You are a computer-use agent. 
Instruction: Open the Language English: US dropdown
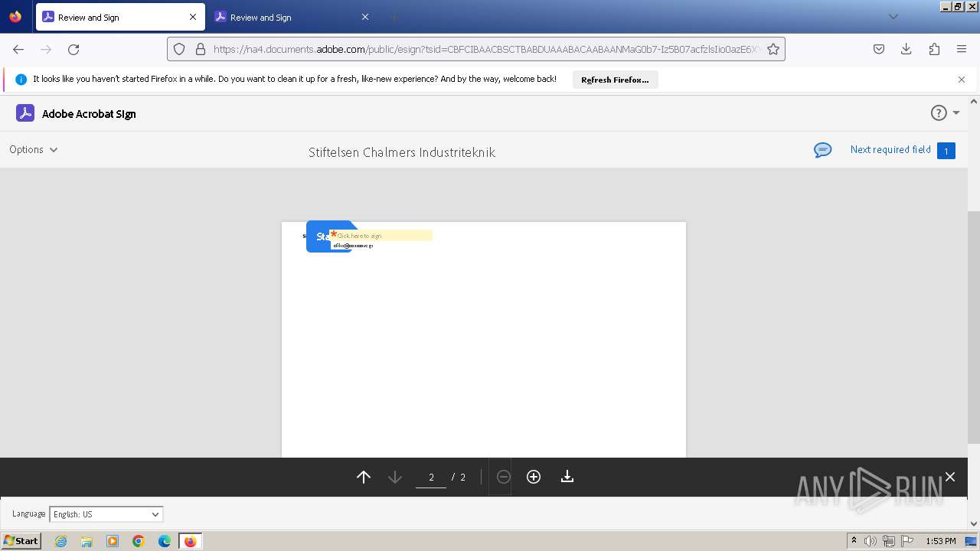tap(106, 514)
